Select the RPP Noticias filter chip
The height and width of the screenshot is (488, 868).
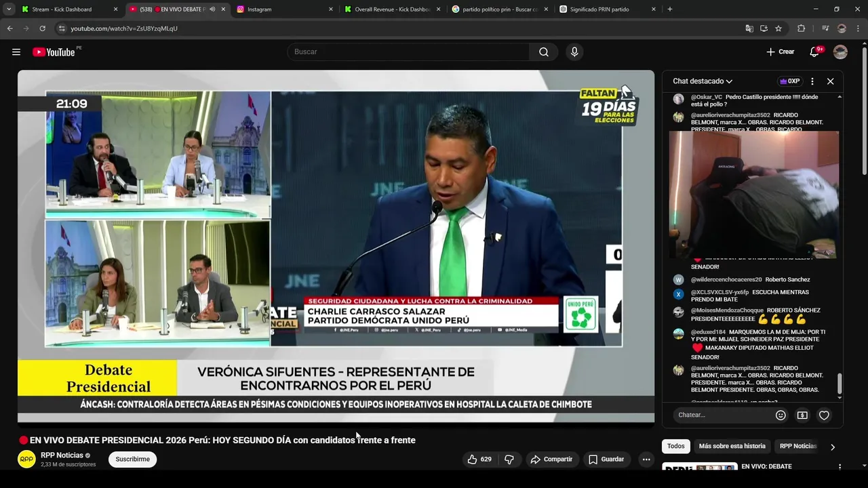click(797, 447)
